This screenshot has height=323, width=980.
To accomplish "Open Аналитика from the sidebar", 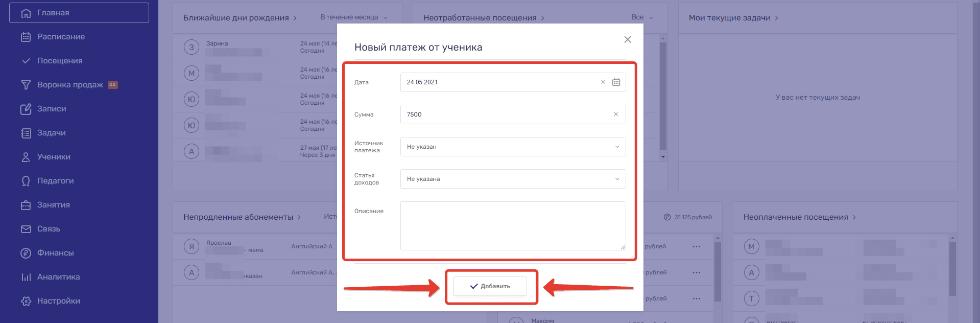I will (x=58, y=277).
